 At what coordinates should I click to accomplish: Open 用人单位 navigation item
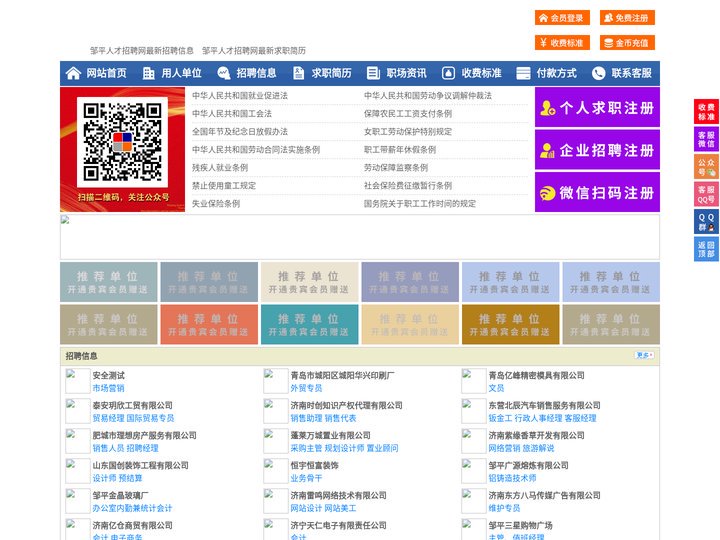click(181, 73)
